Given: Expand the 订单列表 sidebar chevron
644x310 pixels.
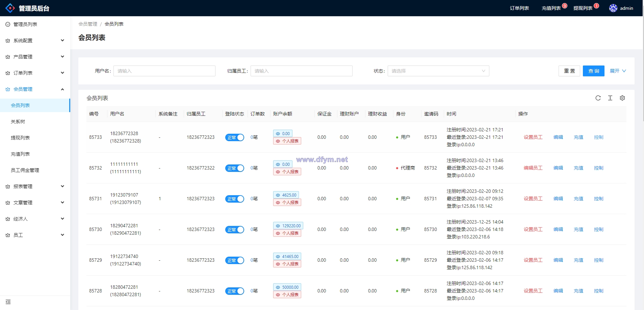Looking at the screenshot, I should click(62, 73).
